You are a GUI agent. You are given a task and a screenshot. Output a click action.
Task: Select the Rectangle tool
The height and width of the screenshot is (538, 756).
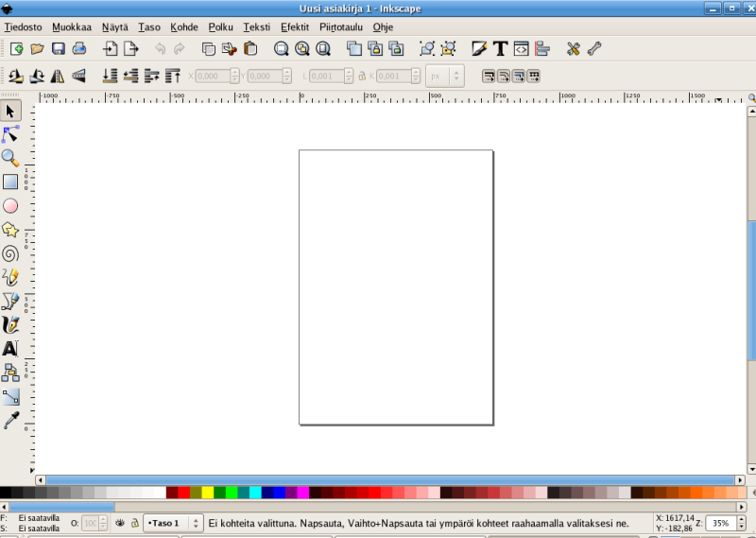click(x=10, y=182)
